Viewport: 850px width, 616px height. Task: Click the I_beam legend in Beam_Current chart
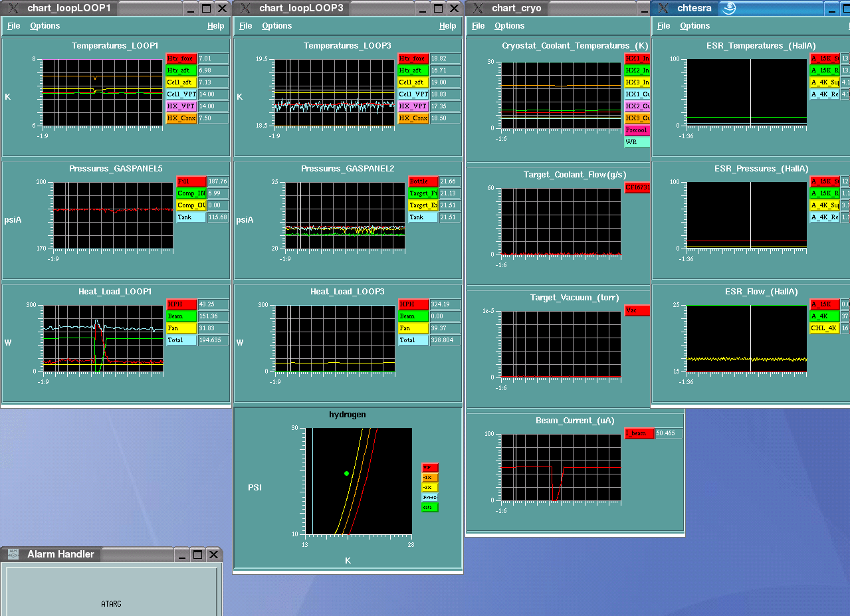[x=639, y=433]
